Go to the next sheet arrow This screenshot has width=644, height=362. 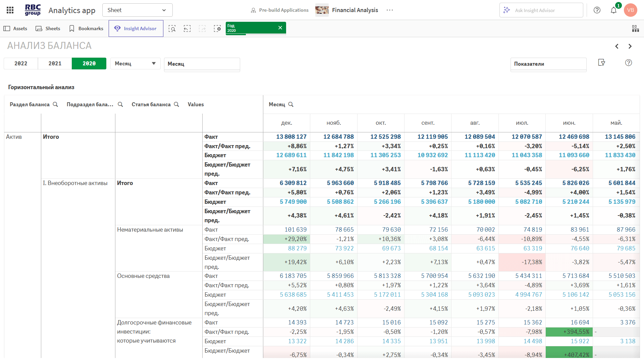(x=630, y=46)
